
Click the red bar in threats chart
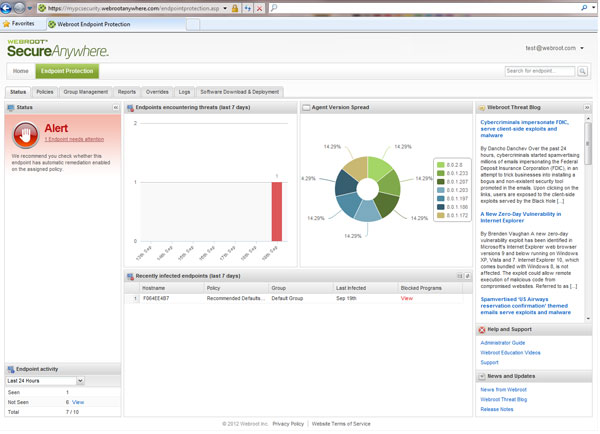click(277, 211)
